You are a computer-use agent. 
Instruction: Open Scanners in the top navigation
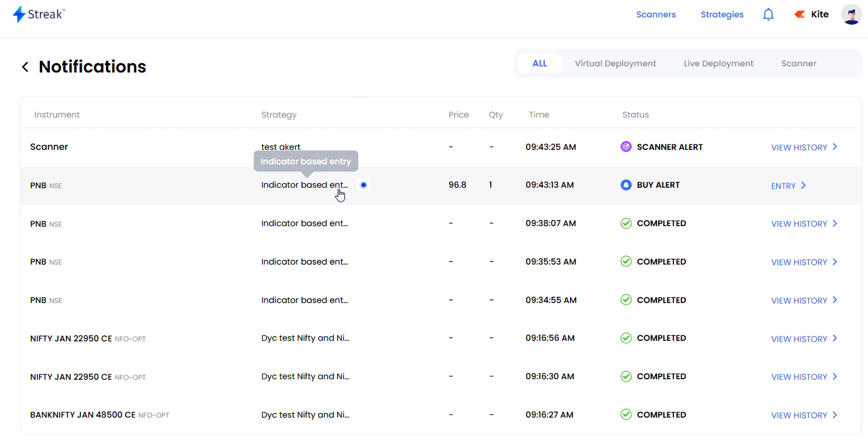656,15
